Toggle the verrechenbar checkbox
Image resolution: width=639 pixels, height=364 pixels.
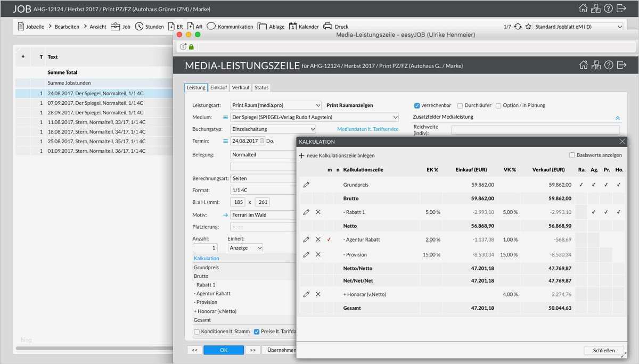point(417,105)
